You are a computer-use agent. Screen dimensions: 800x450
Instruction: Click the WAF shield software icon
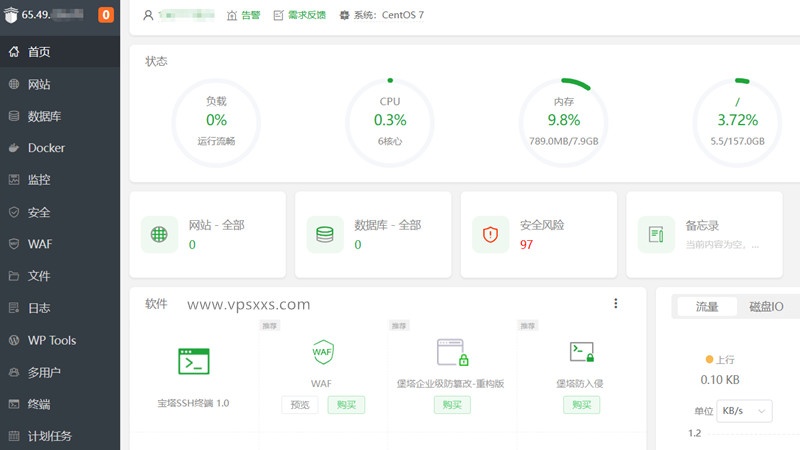(322, 352)
